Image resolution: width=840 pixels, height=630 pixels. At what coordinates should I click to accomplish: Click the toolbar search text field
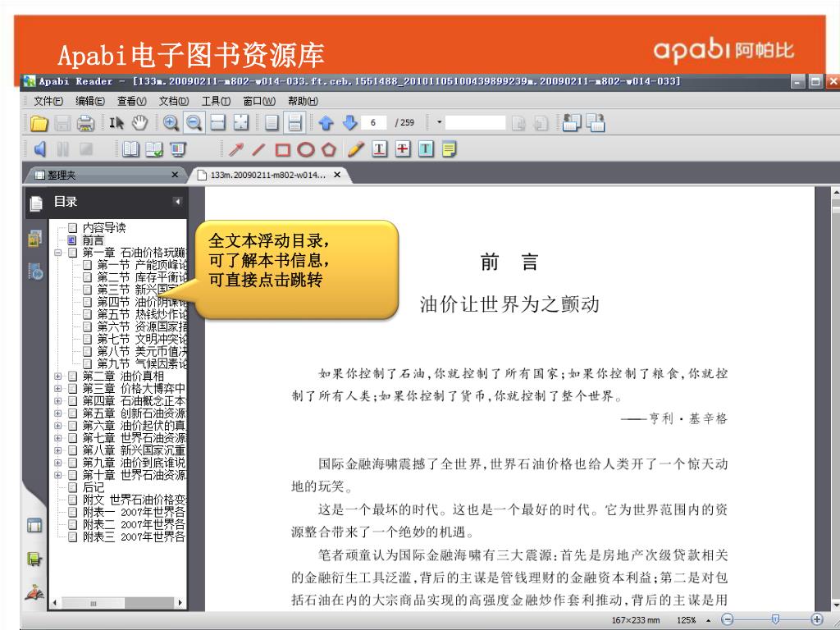(x=475, y=123)
